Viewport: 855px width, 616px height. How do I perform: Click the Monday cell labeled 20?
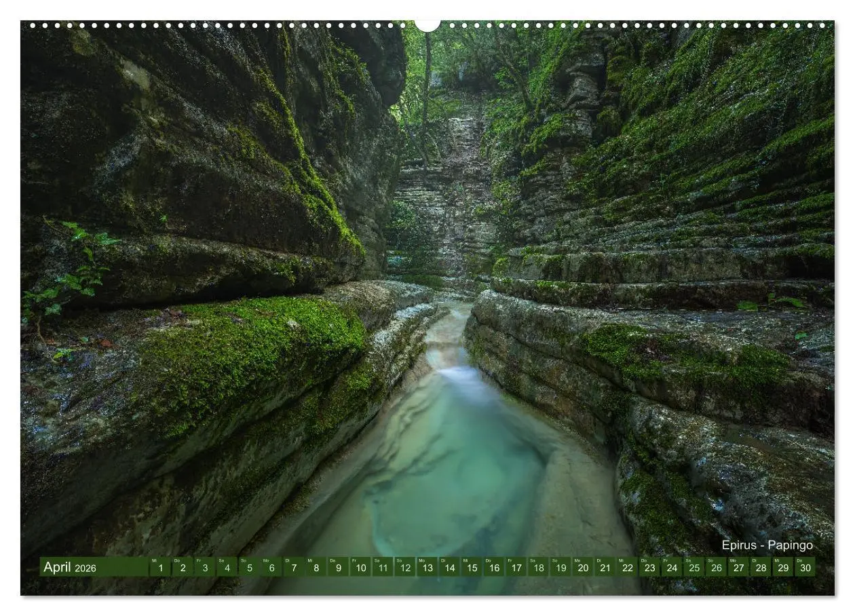582,570
